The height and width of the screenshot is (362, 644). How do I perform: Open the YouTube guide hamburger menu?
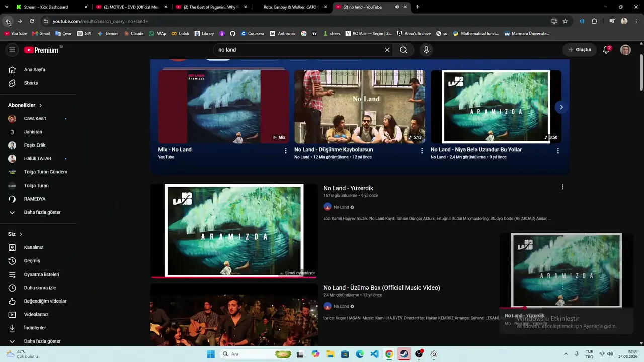[x=12, y=50]
